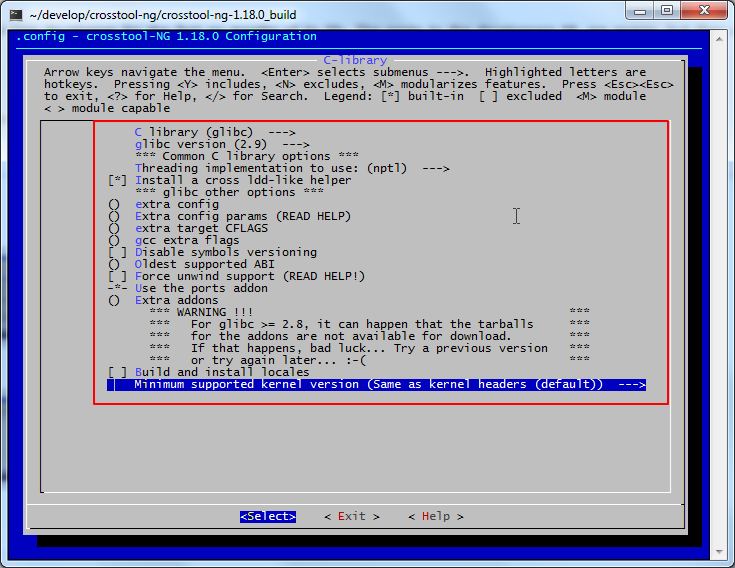This screenshot has height=568, width=735.
Task: Toggle Install a cross ldd-like helper
Action: (x=229, y=180)
